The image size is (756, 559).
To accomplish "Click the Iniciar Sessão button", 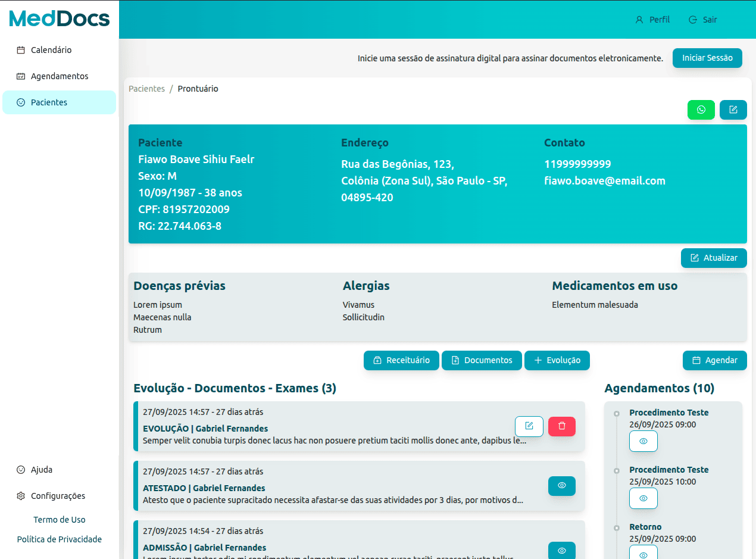I will [x=707, y=58].
